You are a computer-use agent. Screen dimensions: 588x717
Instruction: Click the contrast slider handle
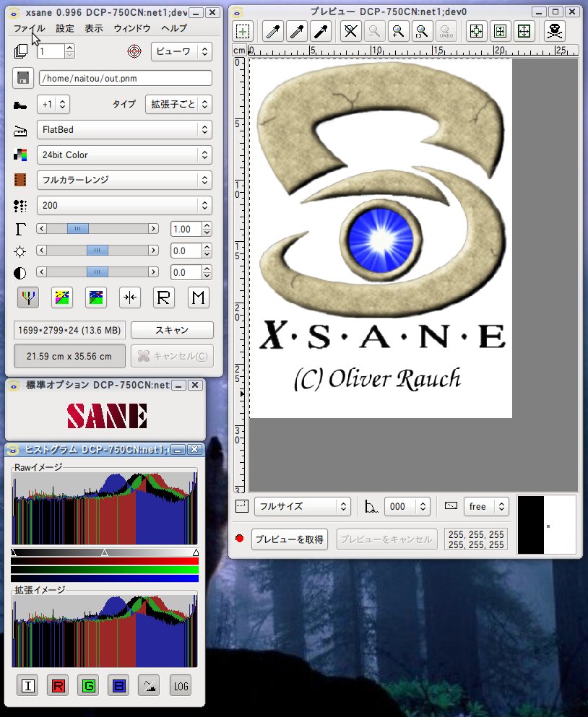point(98,272)
